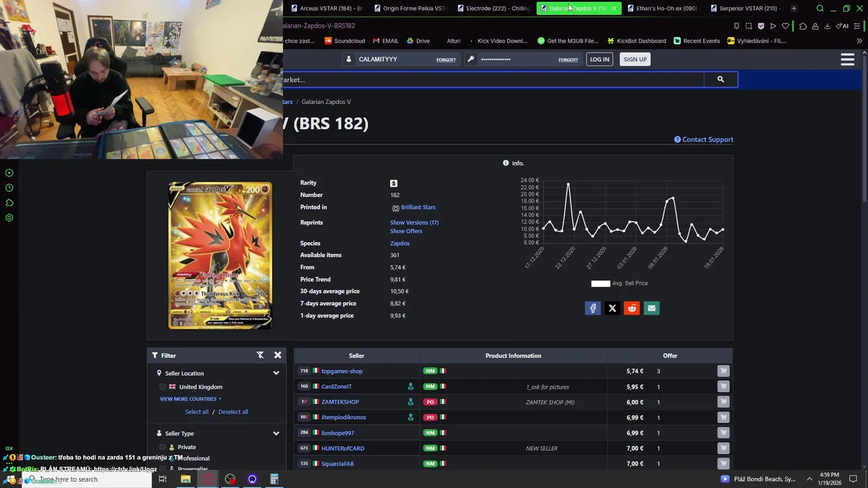Image resolution: width=868 pixels, height=488 pixels.
Task: Open the browser downloads icon
Action: tap(827, 26)
